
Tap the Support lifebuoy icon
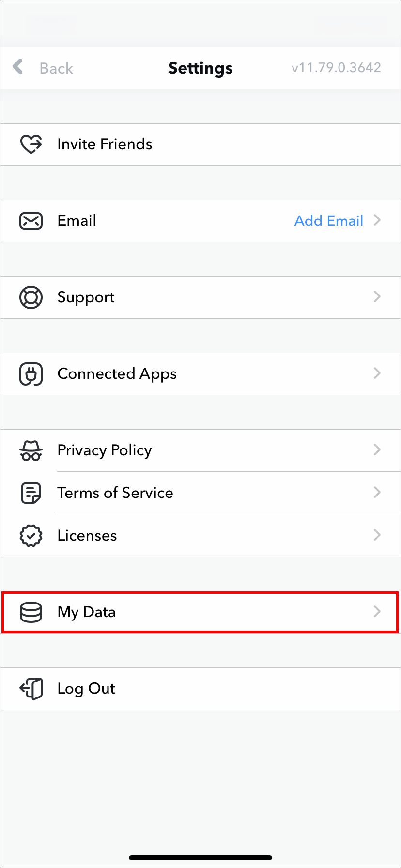tap(31, 297)
